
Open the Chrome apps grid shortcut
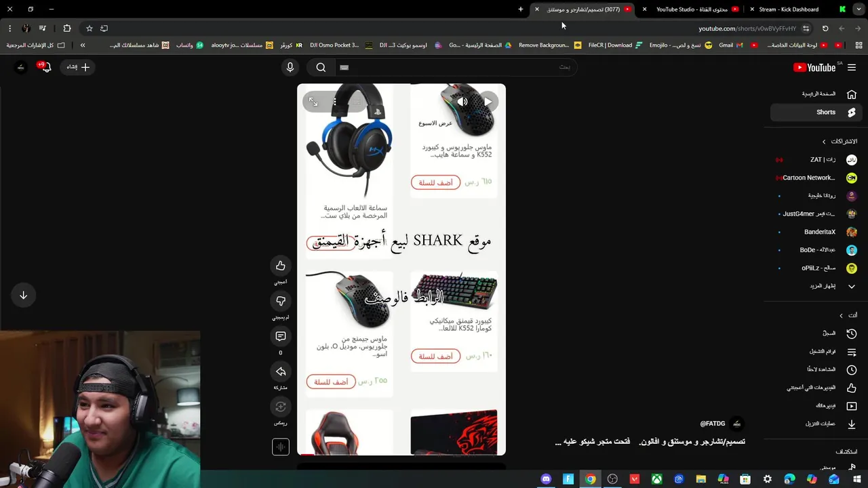pos(859,45)
